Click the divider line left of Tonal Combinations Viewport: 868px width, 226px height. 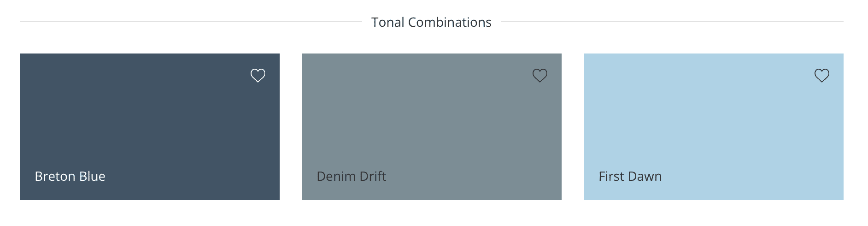tap(191, 22)
